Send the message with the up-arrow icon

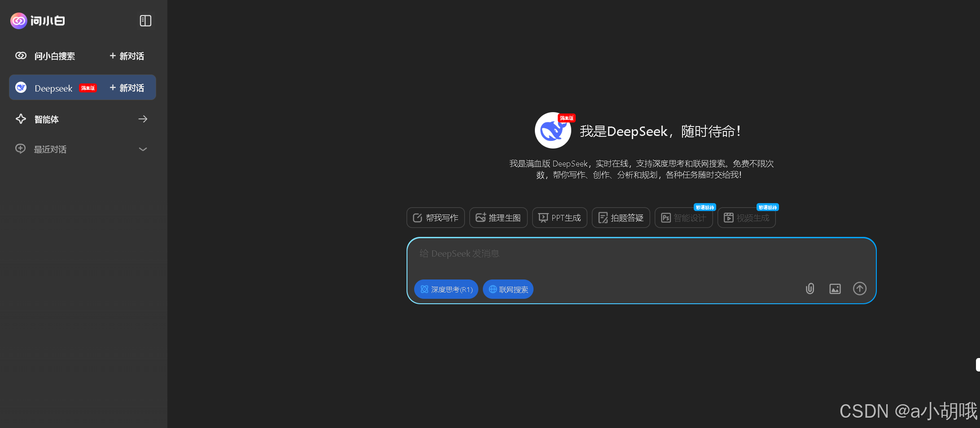coord(860,288)
